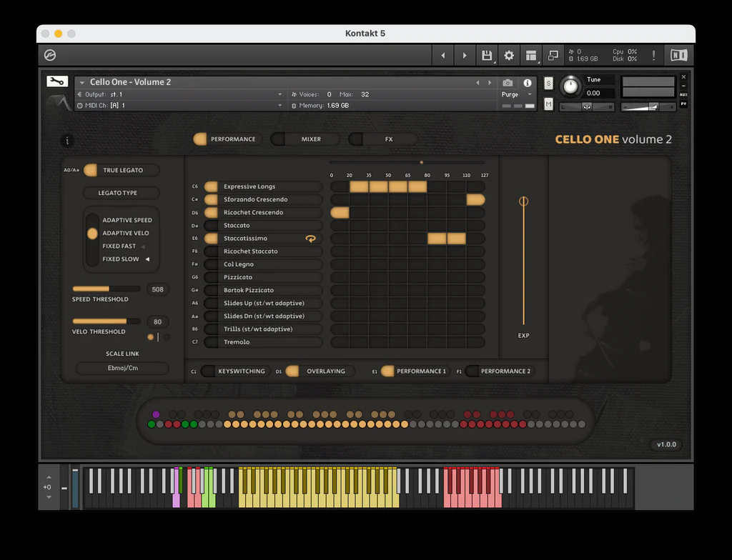This screenshot has width=732, height=560.
Task: Open the Output st. 1 dropdown
Action: pyautogui.click(x=179, y=94)
